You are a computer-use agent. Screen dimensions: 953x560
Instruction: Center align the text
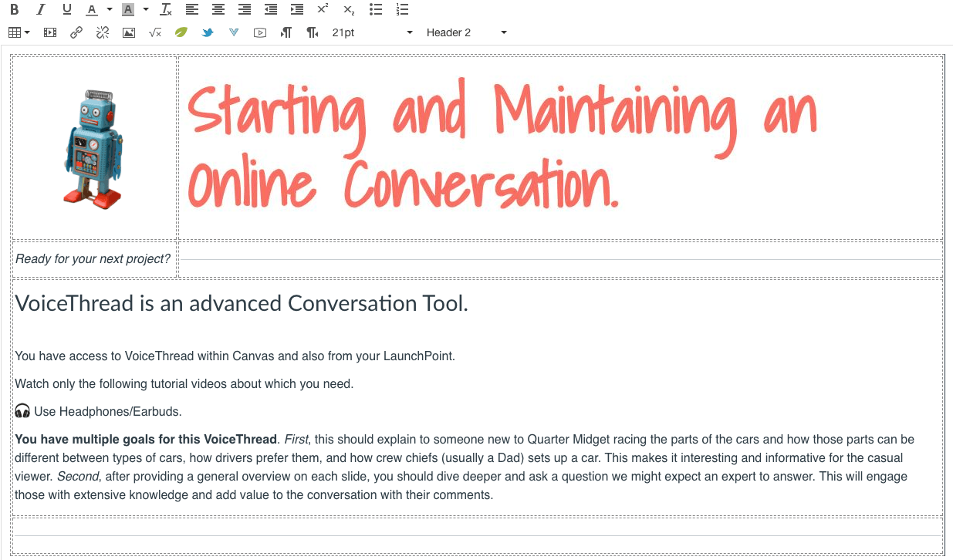click(x=218, y=9)
